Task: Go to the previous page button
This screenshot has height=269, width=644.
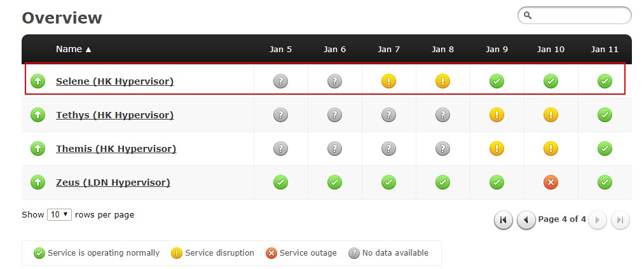Action: [526, 220]
